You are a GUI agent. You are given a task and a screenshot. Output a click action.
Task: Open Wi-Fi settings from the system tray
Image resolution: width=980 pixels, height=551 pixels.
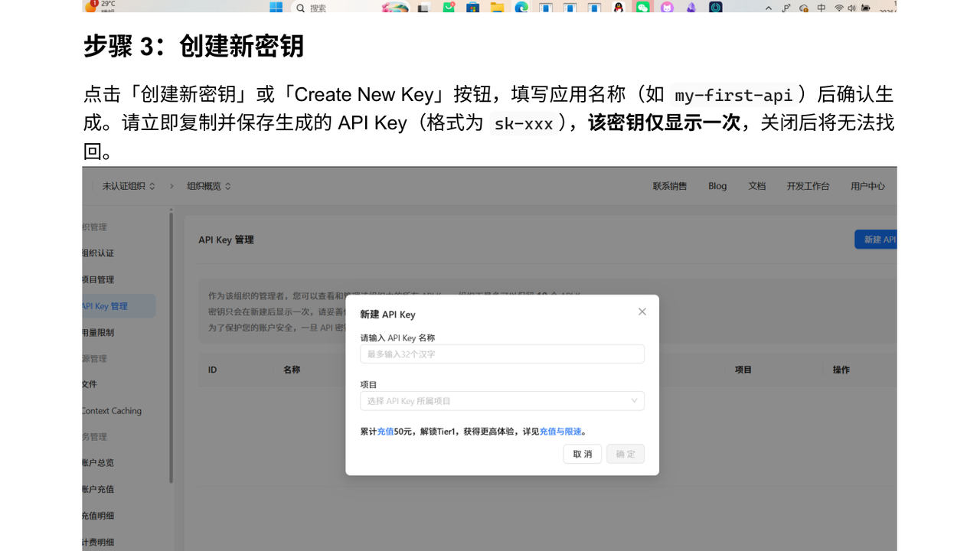[839, 6]
